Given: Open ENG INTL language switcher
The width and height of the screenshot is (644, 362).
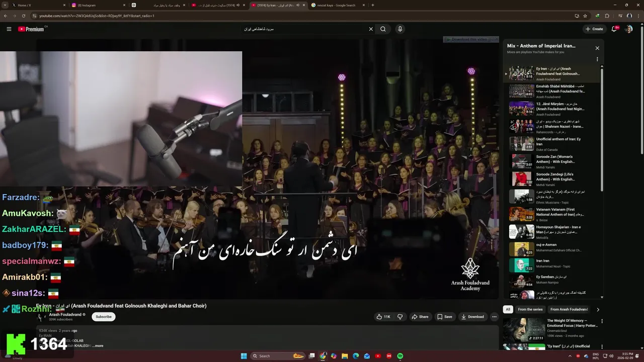Looking at the screenshot, I should coord(596,356).
